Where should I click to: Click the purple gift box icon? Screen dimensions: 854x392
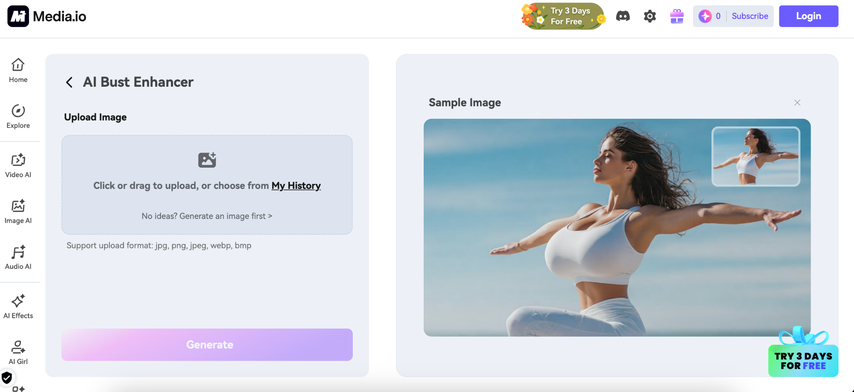(676, 16)
